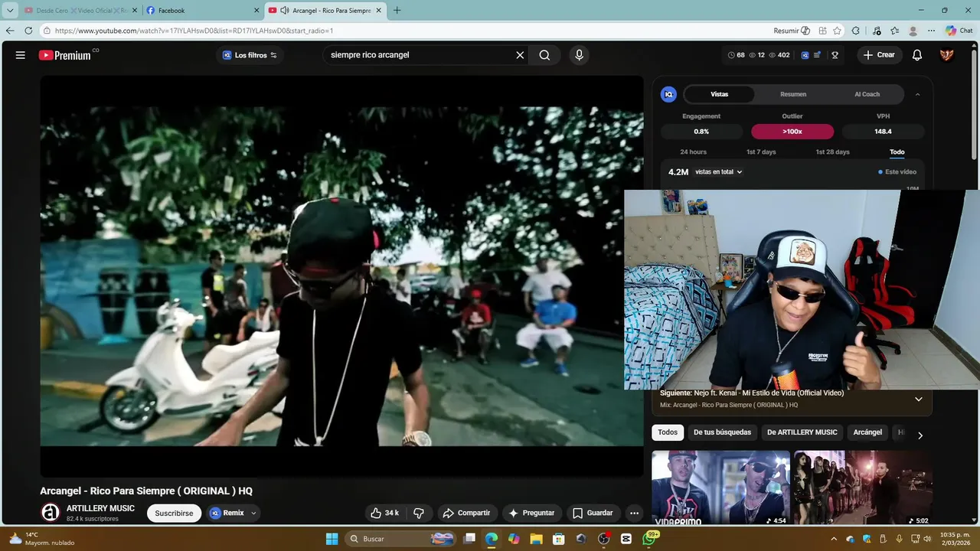Screen dimensions: 980x551
Task: Go back with browser back arrow
Action: click(x=10, y=31)
